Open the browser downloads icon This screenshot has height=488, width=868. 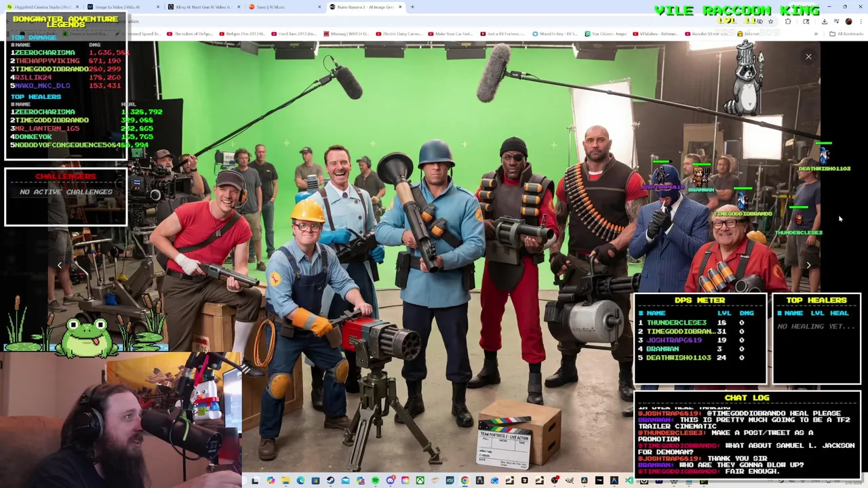(824, 21)
